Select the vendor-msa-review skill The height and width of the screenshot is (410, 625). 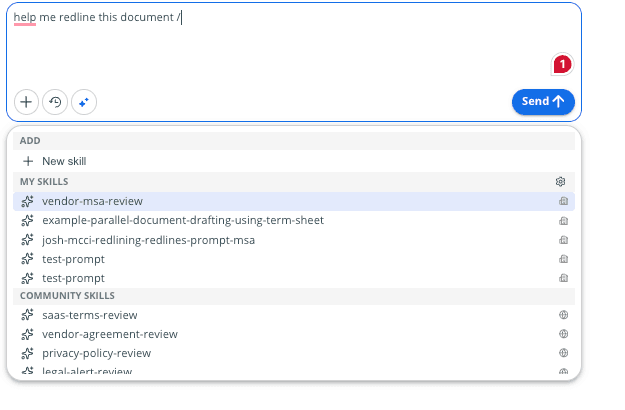click(294, 201)
